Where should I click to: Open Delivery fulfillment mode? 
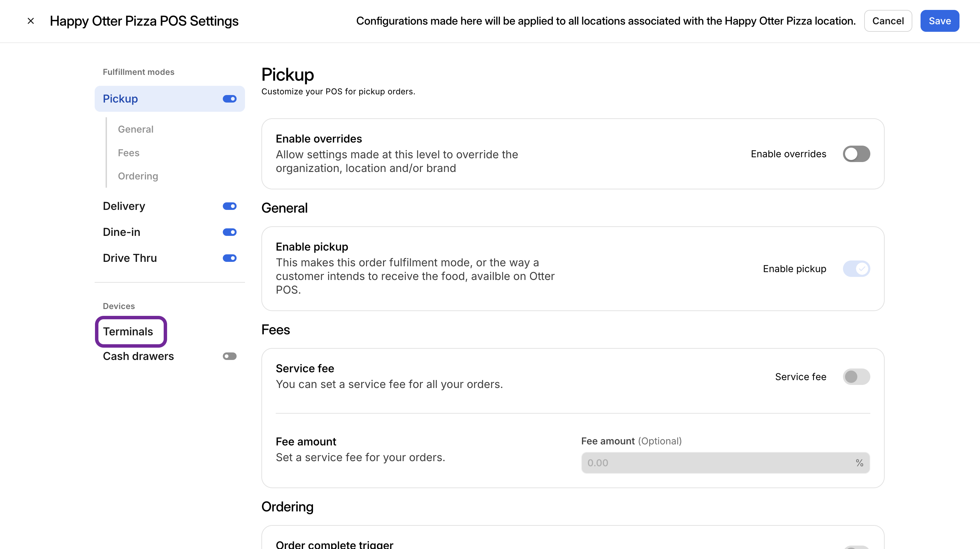pyautogui.click(x=124, y=206)
